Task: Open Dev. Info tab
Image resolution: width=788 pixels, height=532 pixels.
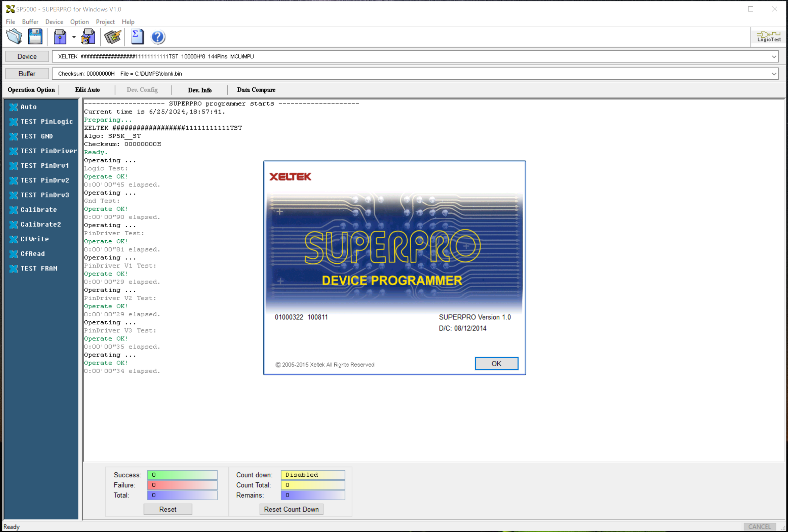Action: pyautogui.click(x=200, y=90)
